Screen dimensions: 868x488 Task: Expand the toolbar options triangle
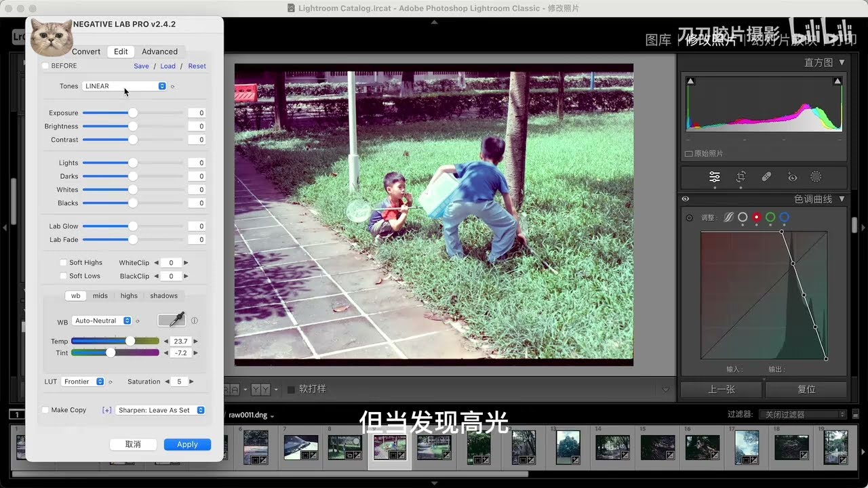point(665,390)
